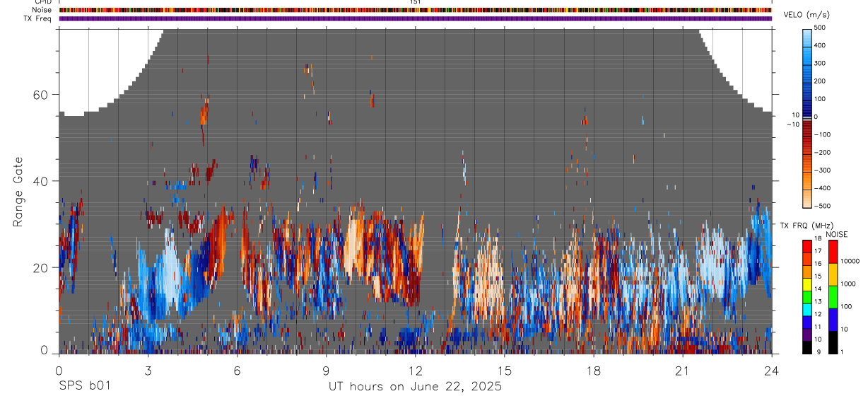The height and width of the screenshot is (401, 868).
Task: Click the '300' velocity colorbar label
Action: (820, 64)
